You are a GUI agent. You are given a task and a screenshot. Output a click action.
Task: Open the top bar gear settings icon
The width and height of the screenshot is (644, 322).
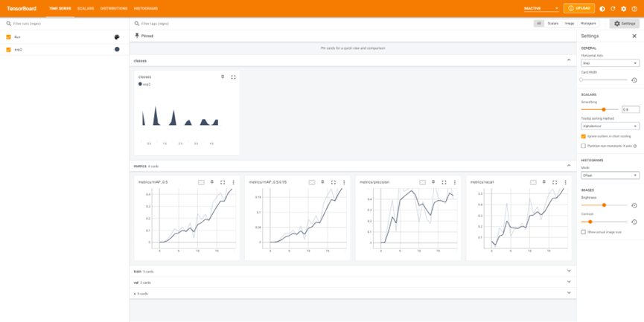tap(623, 9)
